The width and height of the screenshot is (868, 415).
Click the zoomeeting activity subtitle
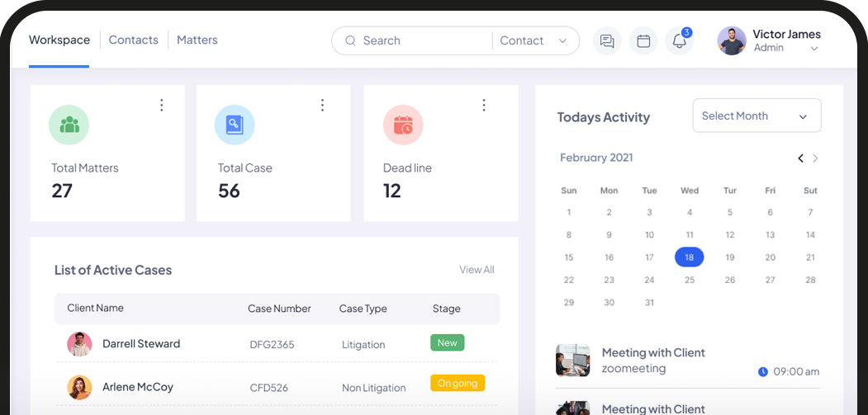coord(633,369)
